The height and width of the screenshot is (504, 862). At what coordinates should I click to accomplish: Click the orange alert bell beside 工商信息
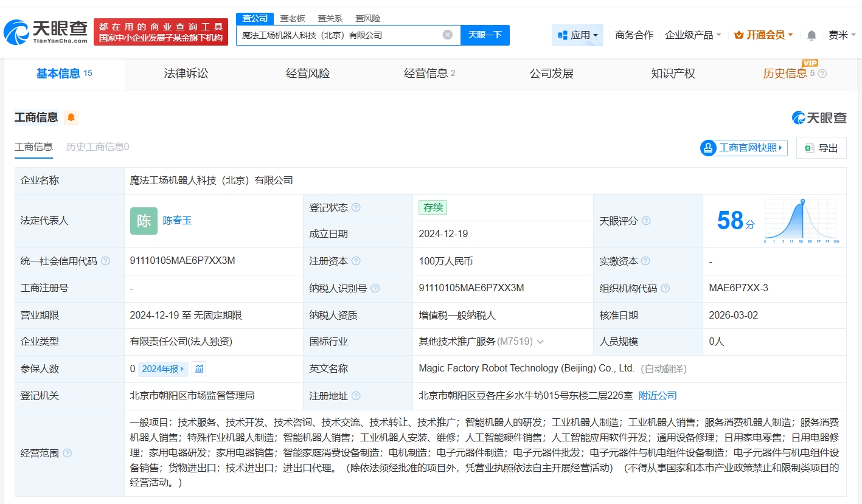(71, 117)
